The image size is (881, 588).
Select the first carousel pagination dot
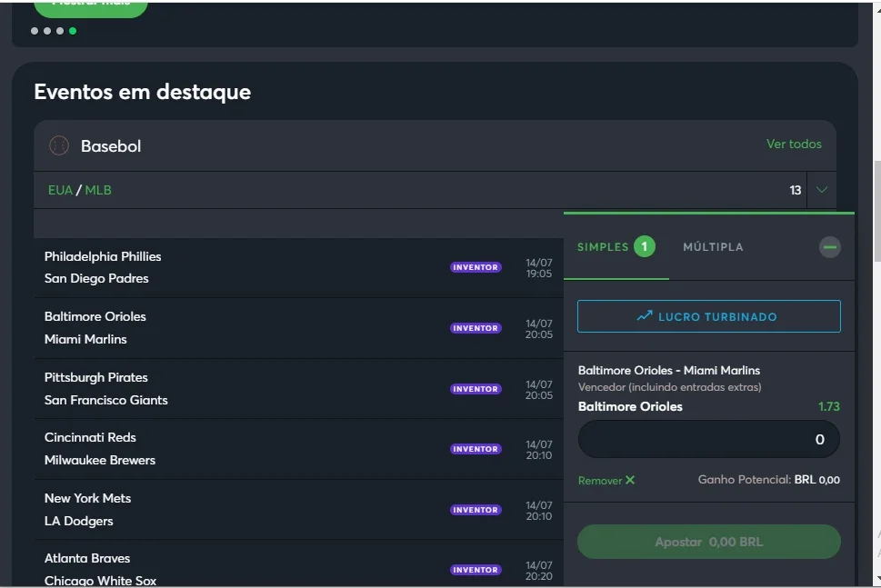pos(35,31)
